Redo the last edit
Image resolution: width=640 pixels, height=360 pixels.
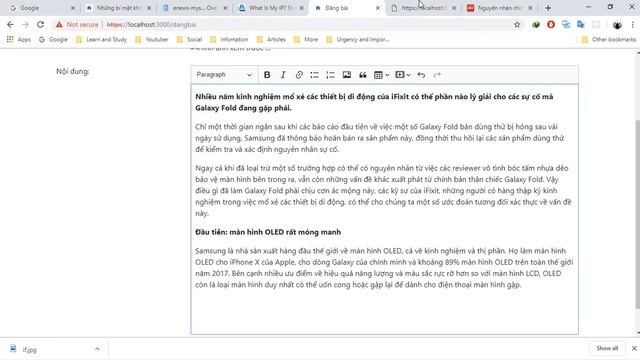click(437, 75)
